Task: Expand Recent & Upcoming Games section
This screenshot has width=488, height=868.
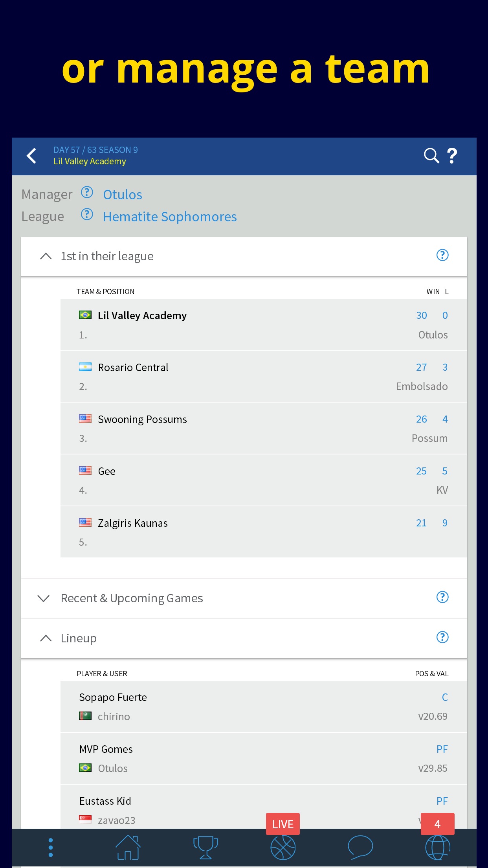Action: (x=44, y=598)
